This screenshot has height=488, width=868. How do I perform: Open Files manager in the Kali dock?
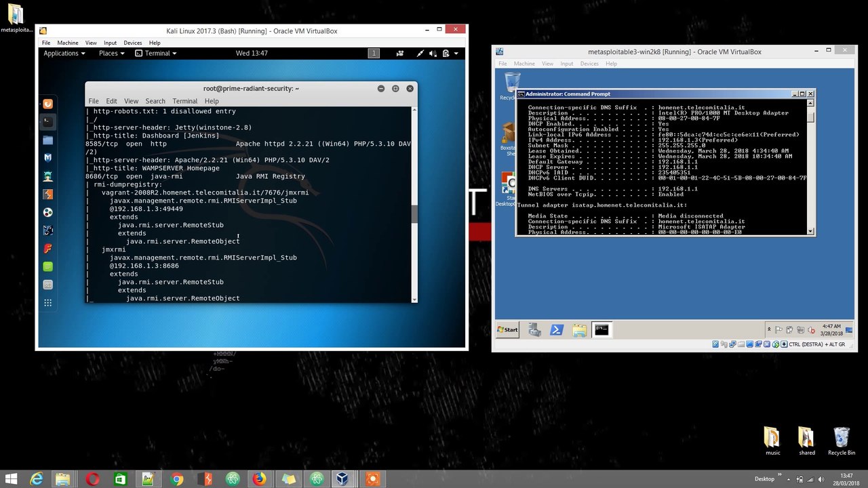tap(47, 140)
